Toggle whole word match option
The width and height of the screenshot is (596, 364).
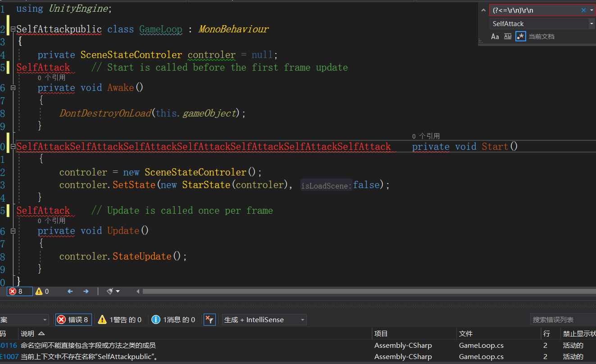pyautogui.click(x=508, y=36)
